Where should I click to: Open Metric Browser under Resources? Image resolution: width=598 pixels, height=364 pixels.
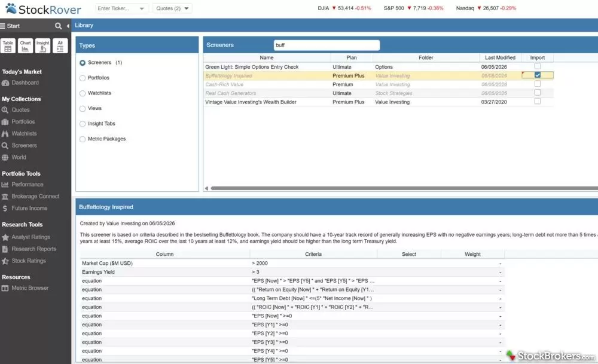tap(30, 288)
